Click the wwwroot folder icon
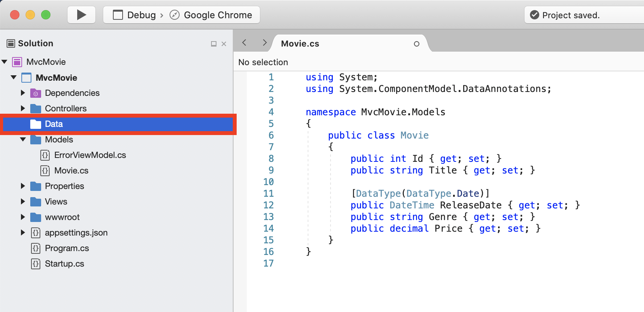644x312 pixels. pyautogui.click(x=36, y=217)
